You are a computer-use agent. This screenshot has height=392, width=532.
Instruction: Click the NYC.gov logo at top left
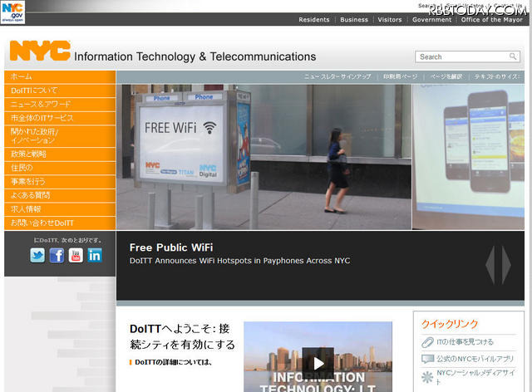coord(14,12)
